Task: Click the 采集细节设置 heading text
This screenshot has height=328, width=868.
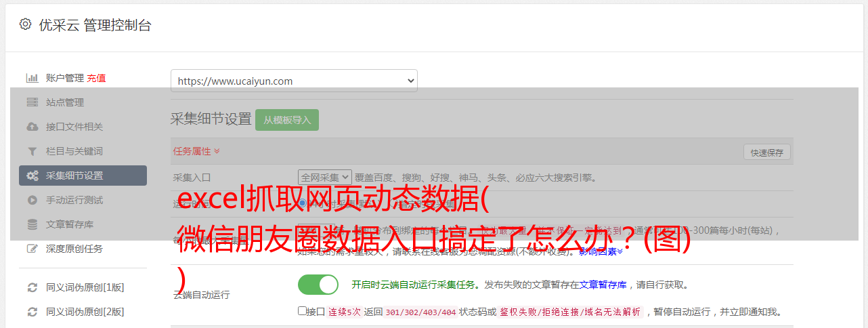Action: point(211,119)
